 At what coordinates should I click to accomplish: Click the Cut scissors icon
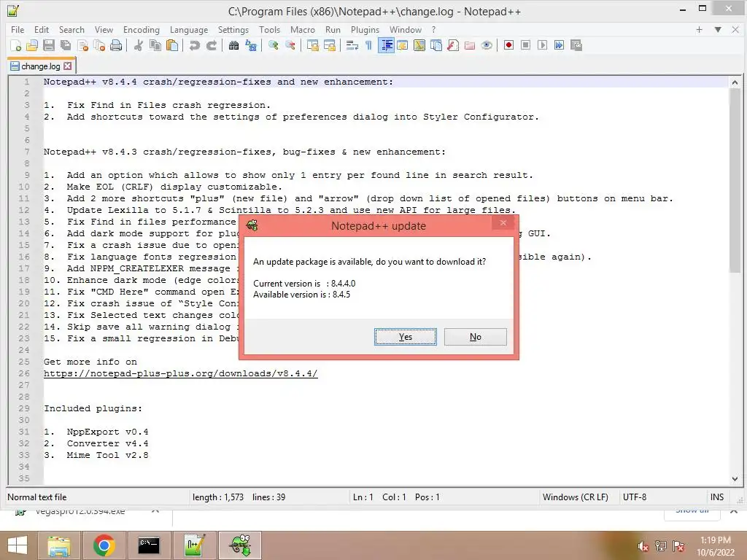pyautogui.click(x=138, y=45)
